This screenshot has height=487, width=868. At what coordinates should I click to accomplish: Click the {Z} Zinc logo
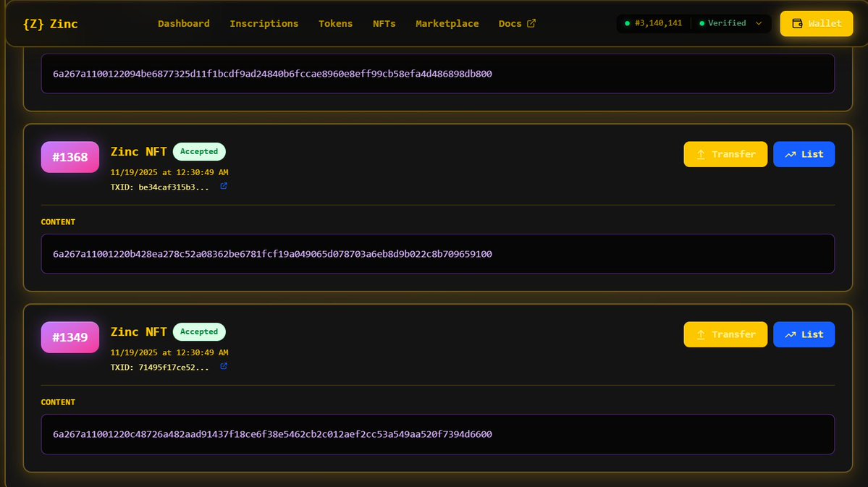(49, 23)
